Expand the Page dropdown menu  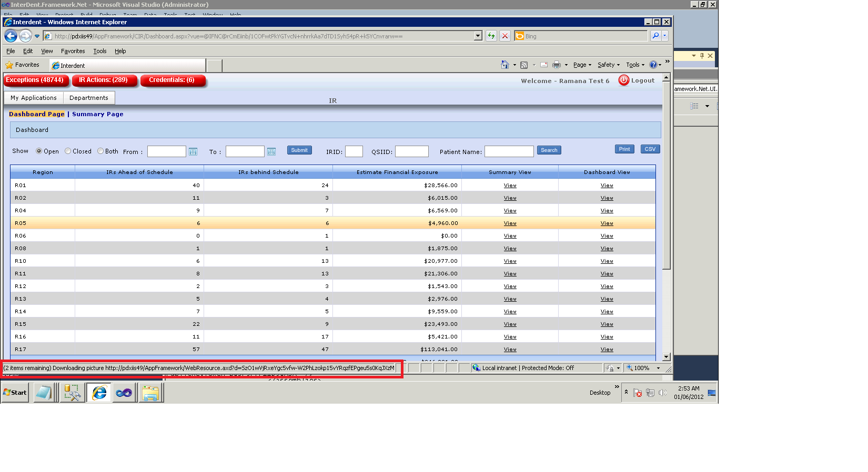pos(582,65)
